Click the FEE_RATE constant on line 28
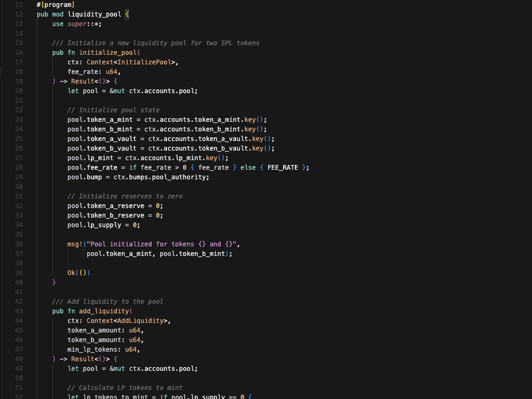 (282, 168)
